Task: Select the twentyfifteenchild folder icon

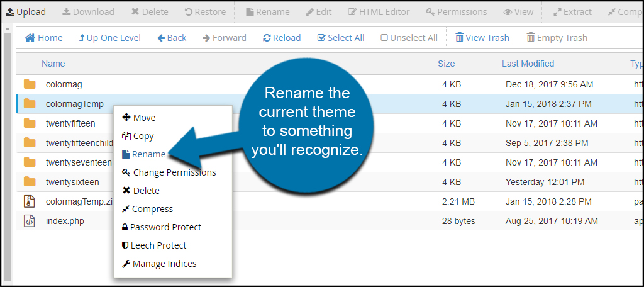Action: (30, 143)
